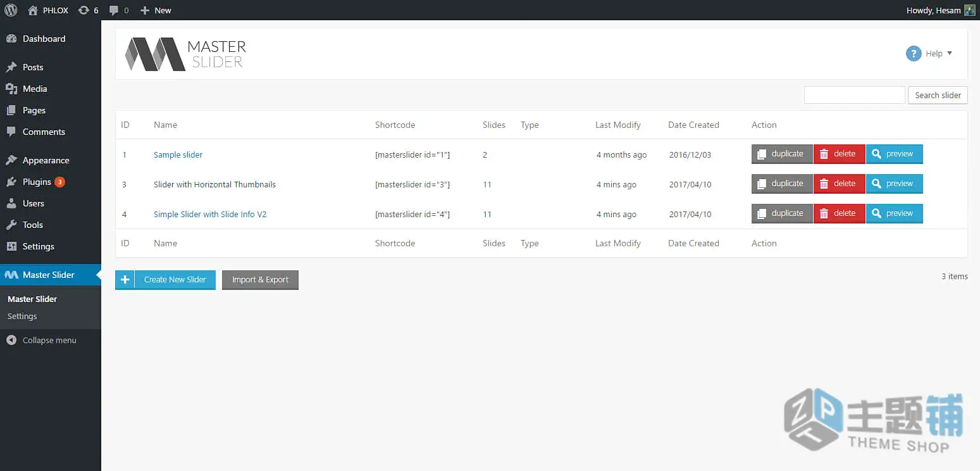Click the Search slider button

[x=938, y=95]
